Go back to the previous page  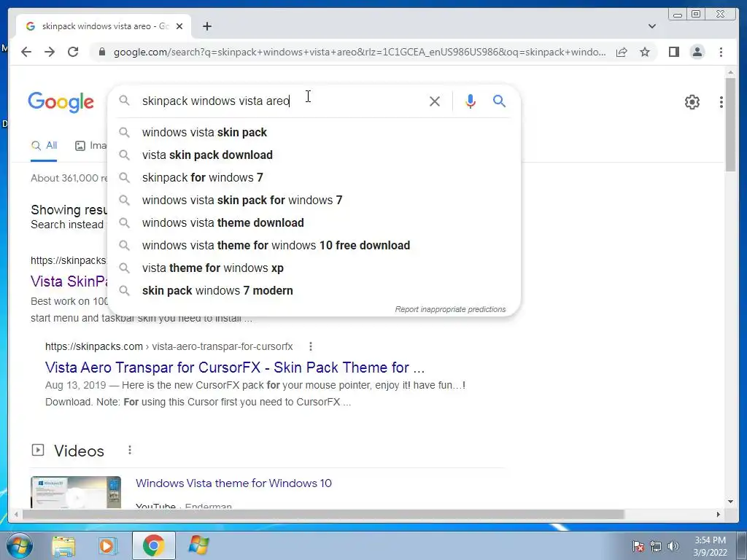(x=26, y=52)
